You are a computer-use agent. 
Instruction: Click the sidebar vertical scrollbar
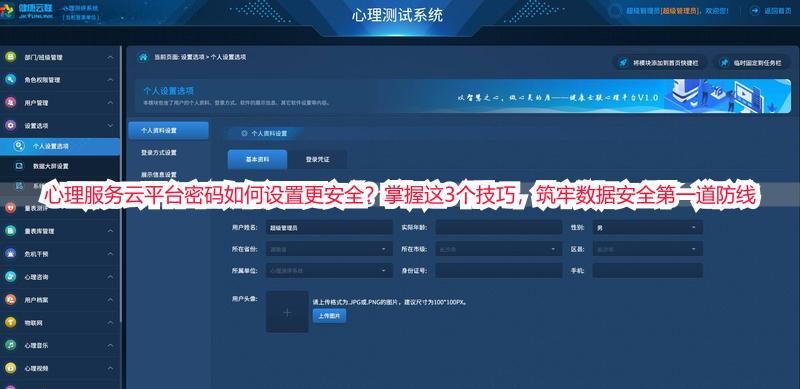coord(121,184)
